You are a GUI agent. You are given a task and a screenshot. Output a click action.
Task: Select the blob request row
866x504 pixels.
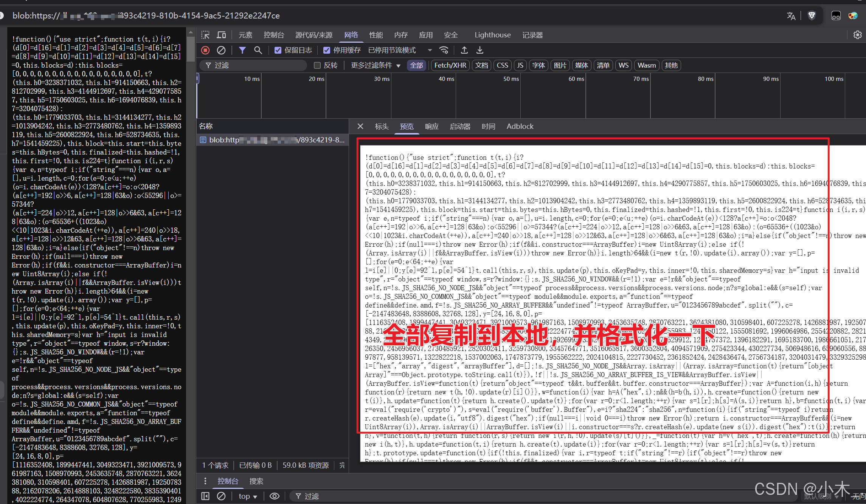(272, 140)
